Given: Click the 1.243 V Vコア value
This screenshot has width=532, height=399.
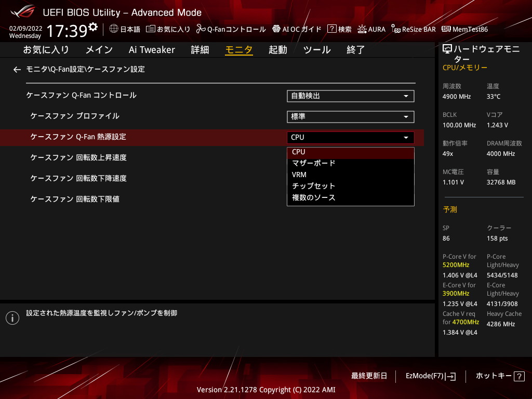Looking at the screenshot, I should pyautogui.click(x=497, y=125).
